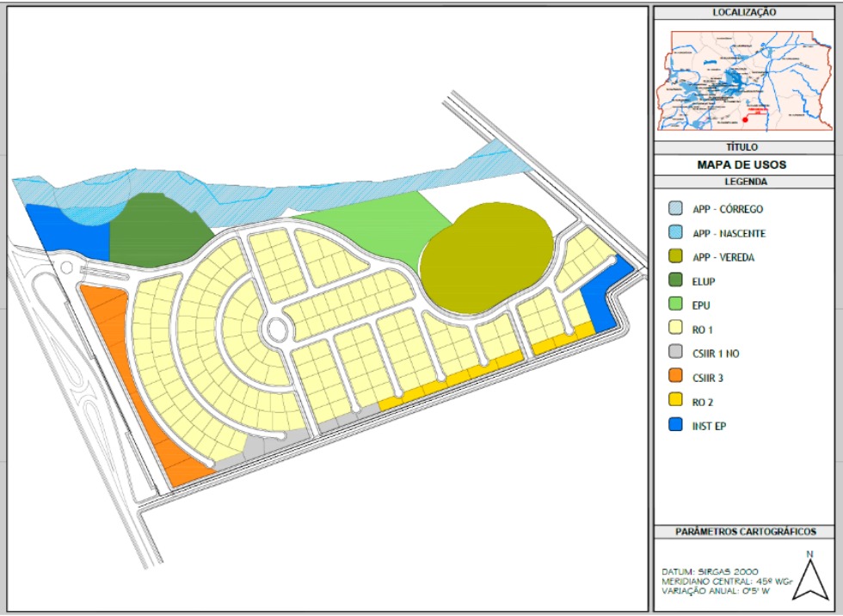The width and height of the screenshot is (843, 616).
Task: Pick the olive APP - VEREDA legend swatch
Action: coord(678,257)
